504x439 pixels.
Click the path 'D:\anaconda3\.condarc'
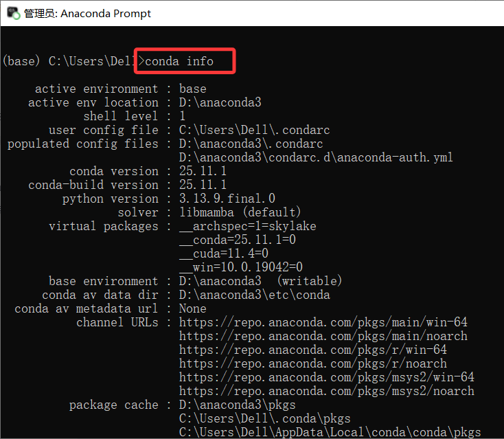[x=251, y=144]
